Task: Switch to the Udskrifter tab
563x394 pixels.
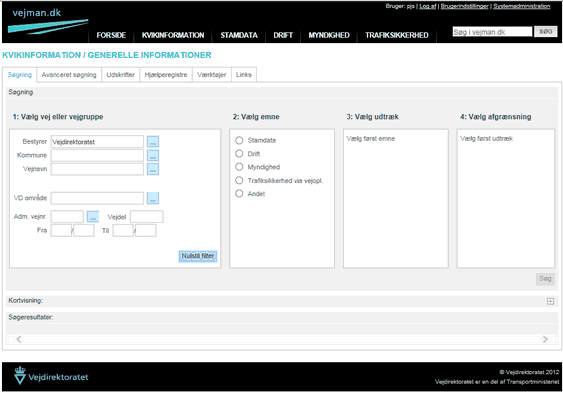Action: click(120, 75)
